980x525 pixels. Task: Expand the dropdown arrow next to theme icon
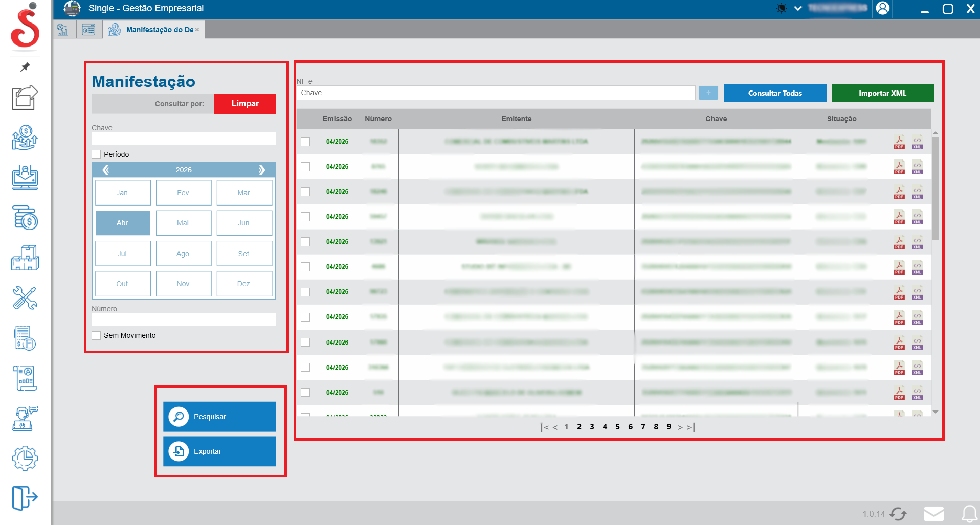coord(797,8)
